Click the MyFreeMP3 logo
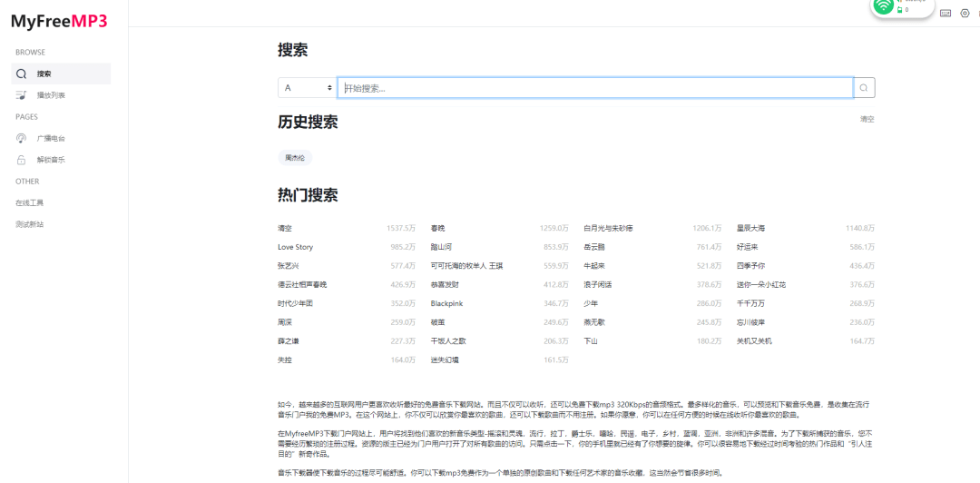This screenshot has width=980, height=483. point(59,21)
